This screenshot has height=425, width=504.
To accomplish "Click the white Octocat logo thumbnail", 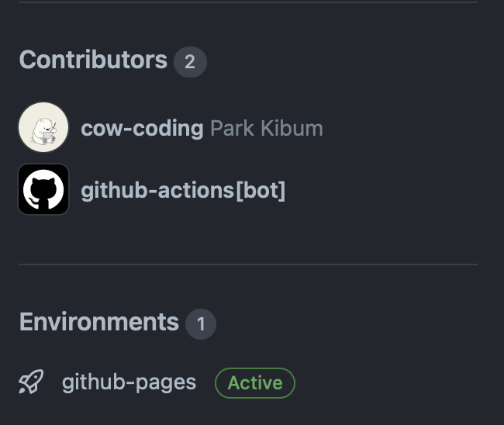I will coord(43,189).
